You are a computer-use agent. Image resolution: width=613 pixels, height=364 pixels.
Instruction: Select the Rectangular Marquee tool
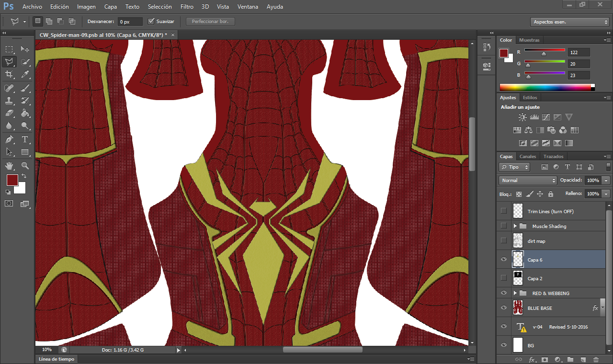[9, 49]
